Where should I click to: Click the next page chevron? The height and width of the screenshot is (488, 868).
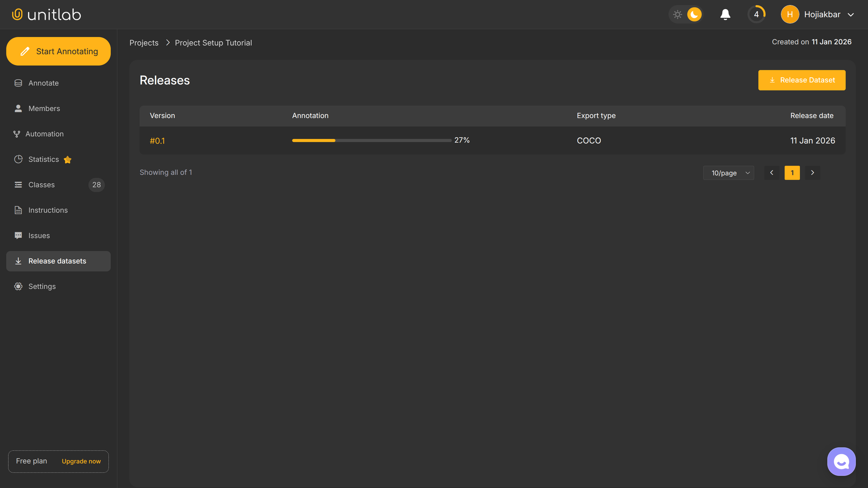point(812,173)
